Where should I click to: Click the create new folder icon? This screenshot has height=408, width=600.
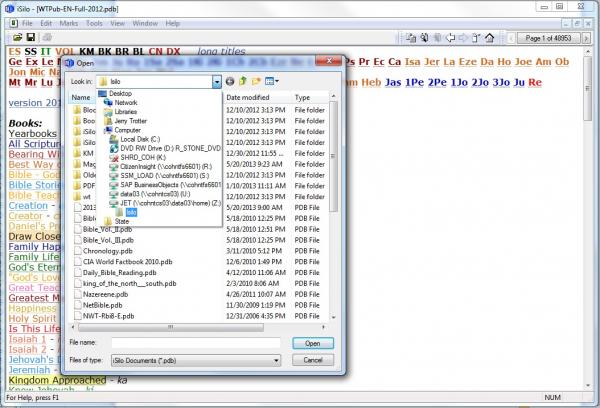[256, 80]
